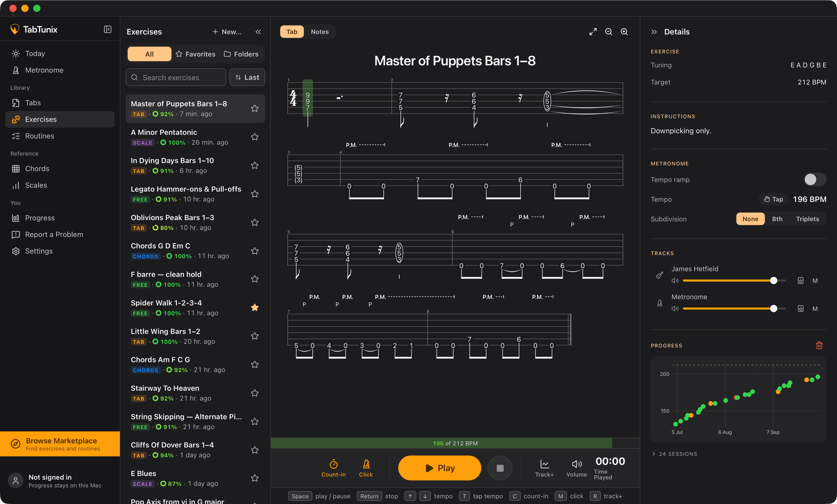Expand the 24 Sessions disclosure
837x504 pixels.
coord(674,454)
